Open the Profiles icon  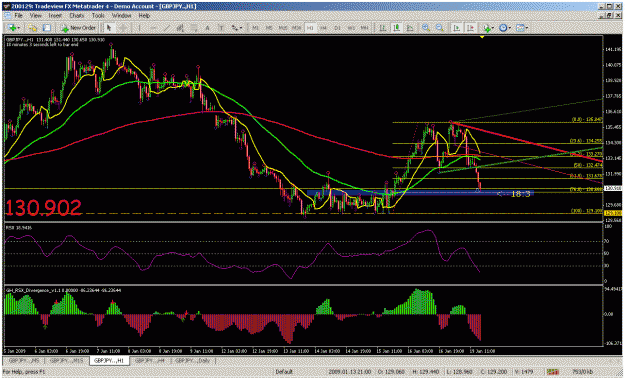(x=33, y=28)
